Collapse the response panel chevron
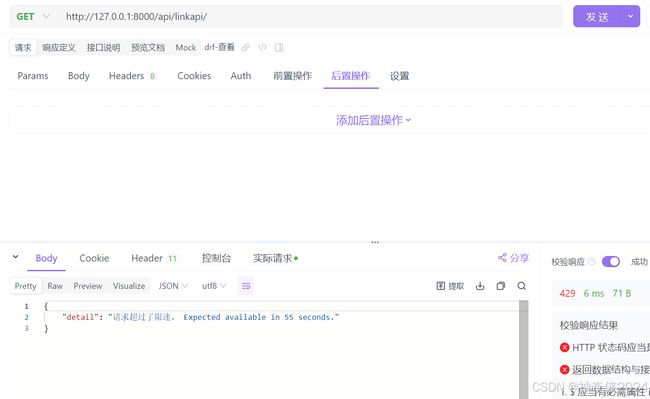Viewport: 650px width, 399px height. [x=15, y=257]
